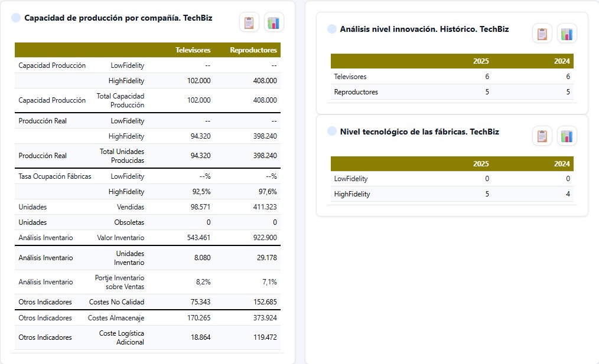Click 2024 header in factories technology table

[562, 163]
